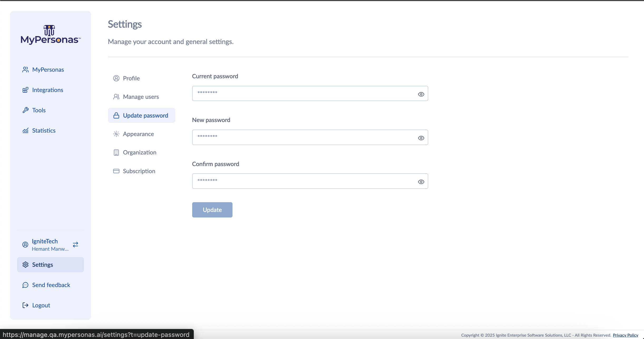Click the Hemant Manw... user name
The width and height of the screenshot is (644, 339).
point(50,249)
